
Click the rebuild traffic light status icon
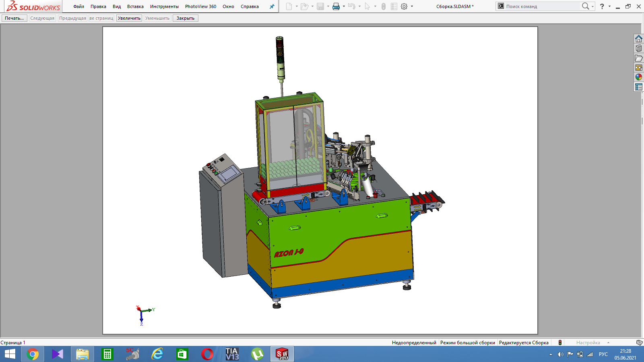pos(560,343)
